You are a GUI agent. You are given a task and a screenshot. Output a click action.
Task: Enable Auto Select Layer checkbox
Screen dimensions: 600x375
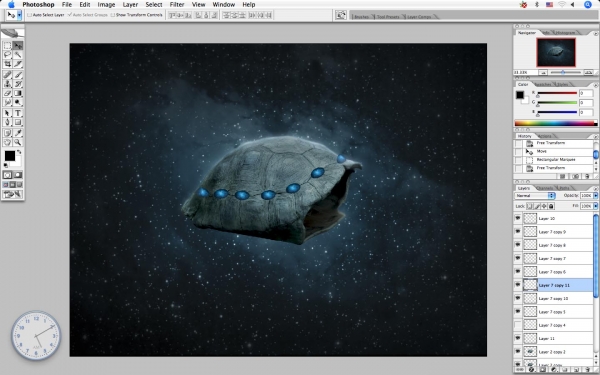coord(29,15)
